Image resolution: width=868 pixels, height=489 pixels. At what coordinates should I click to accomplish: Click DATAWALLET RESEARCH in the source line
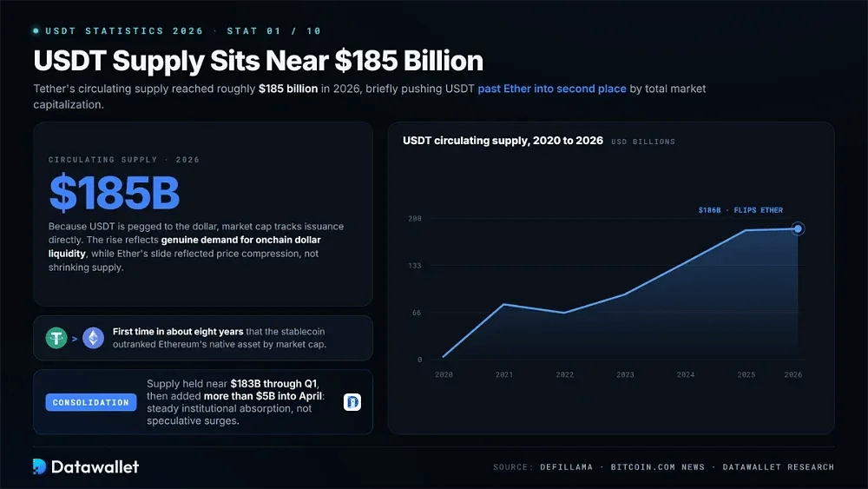[x=779, y=467]
